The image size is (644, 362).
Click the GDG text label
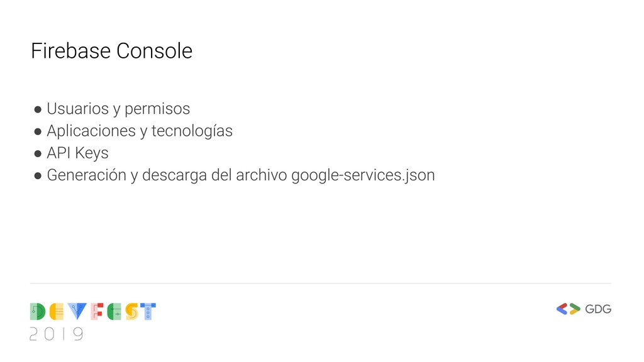coord(598,309)
